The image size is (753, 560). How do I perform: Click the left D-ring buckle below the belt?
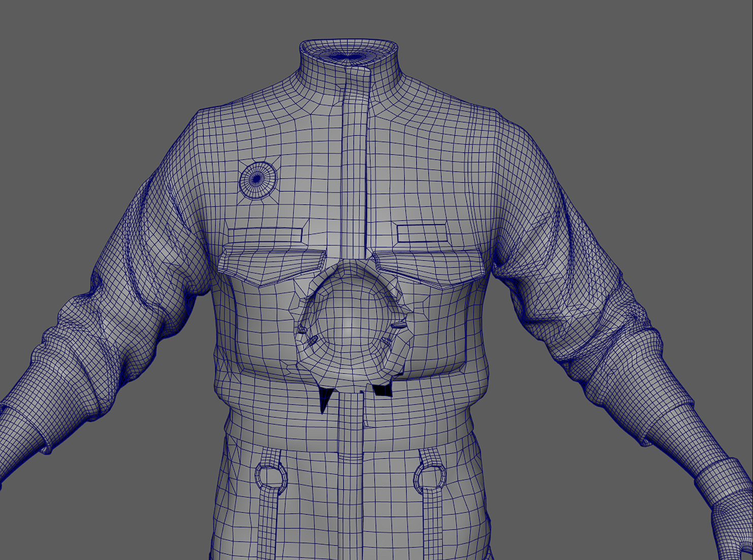[x=270, y=476]
